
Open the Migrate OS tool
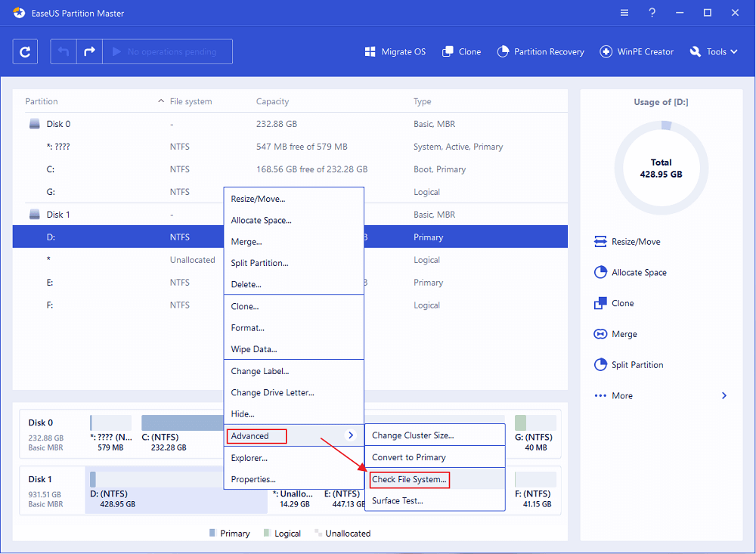pyautogui.click(x=395, y=51)
